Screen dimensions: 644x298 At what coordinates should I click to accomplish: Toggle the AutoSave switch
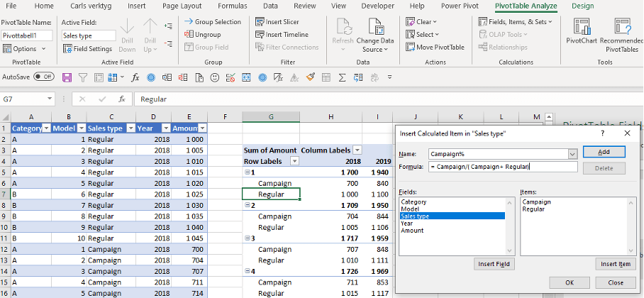tap(44, 76)
